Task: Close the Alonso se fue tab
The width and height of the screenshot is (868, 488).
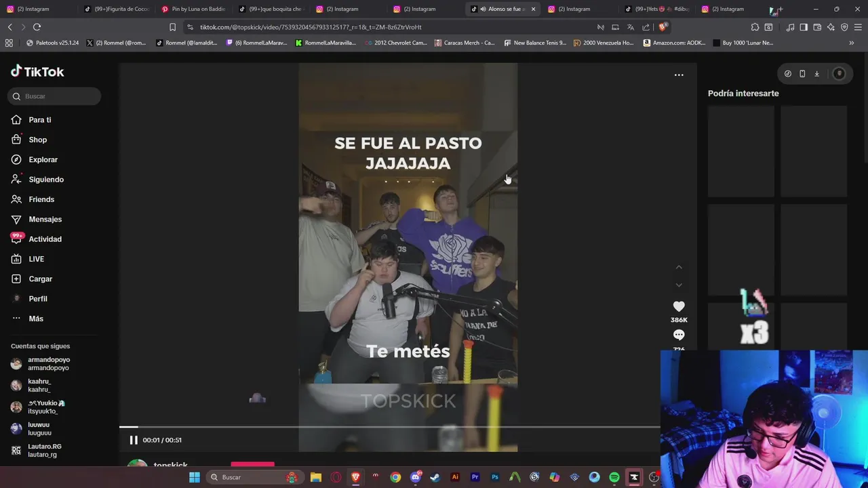Action: click(533, 9)
